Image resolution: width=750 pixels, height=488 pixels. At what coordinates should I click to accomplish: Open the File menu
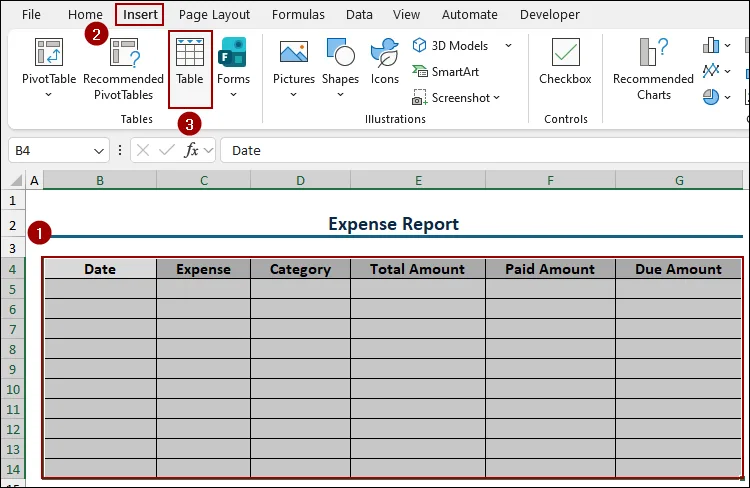(31, 14)
